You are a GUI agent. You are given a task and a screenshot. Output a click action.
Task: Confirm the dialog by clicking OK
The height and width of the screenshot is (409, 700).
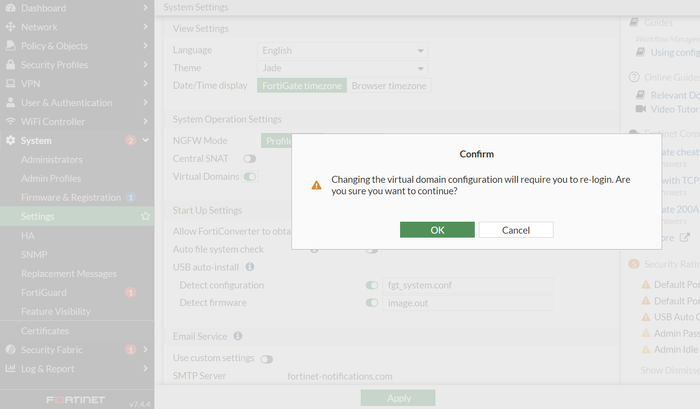coord(437,230)
